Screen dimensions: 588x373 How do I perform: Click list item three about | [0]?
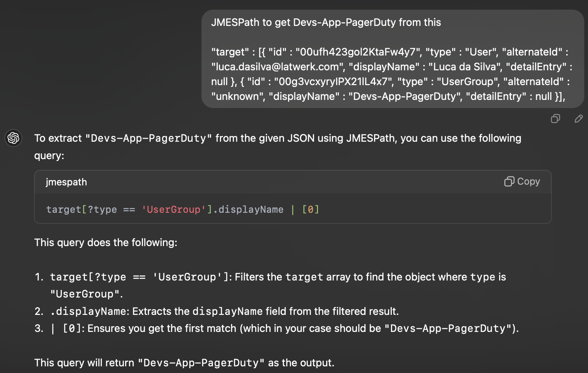pyautogui.click(x=277, y=328)
